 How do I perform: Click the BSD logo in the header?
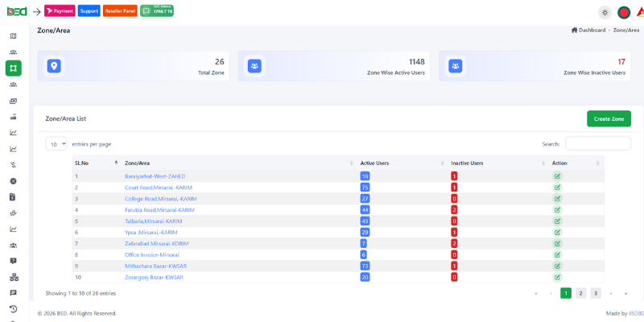pyautogui.click(x=16, y=11)
